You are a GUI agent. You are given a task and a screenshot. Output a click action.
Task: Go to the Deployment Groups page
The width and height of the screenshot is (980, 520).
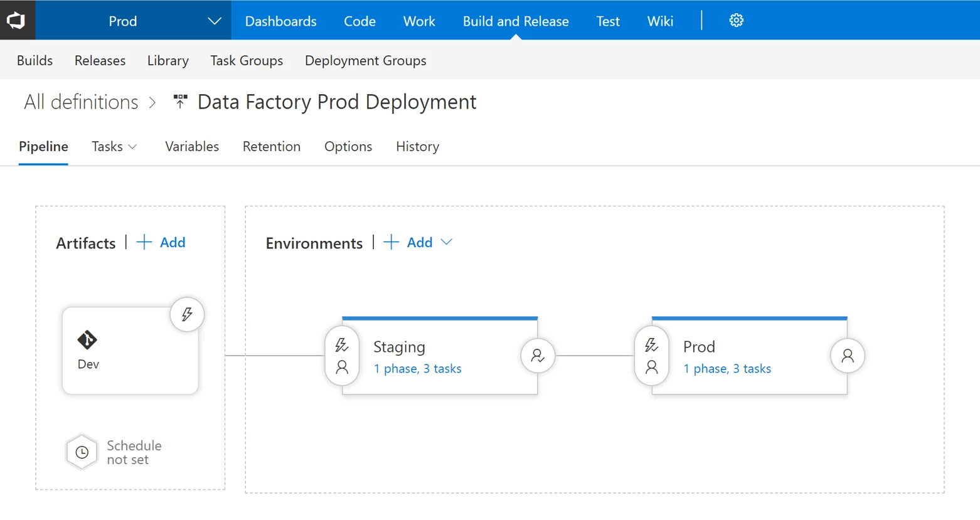pos(366,60)
